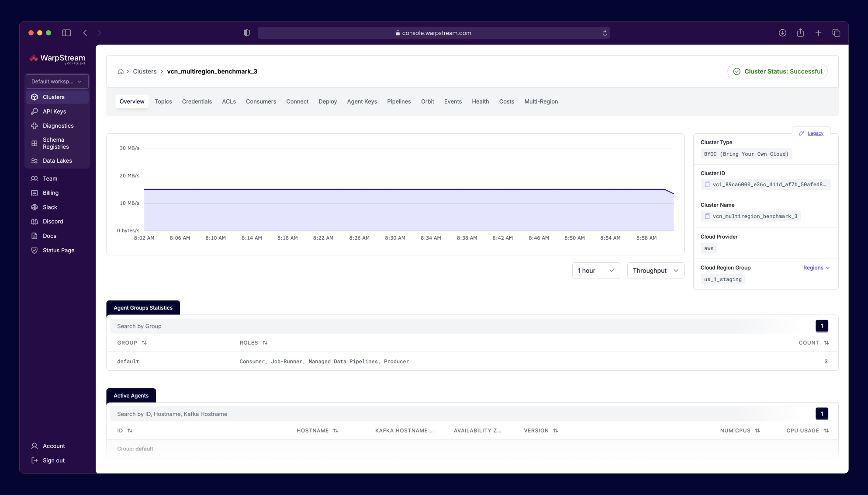Open Schema Registries in the sidebar
The height and width of the screenshot is (495, 868).
click(x=57, y=143)
